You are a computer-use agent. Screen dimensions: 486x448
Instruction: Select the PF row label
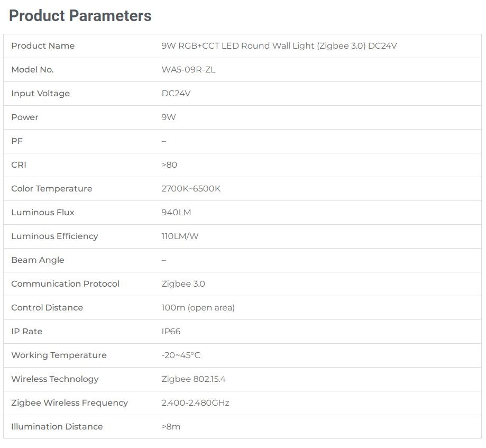17,141
